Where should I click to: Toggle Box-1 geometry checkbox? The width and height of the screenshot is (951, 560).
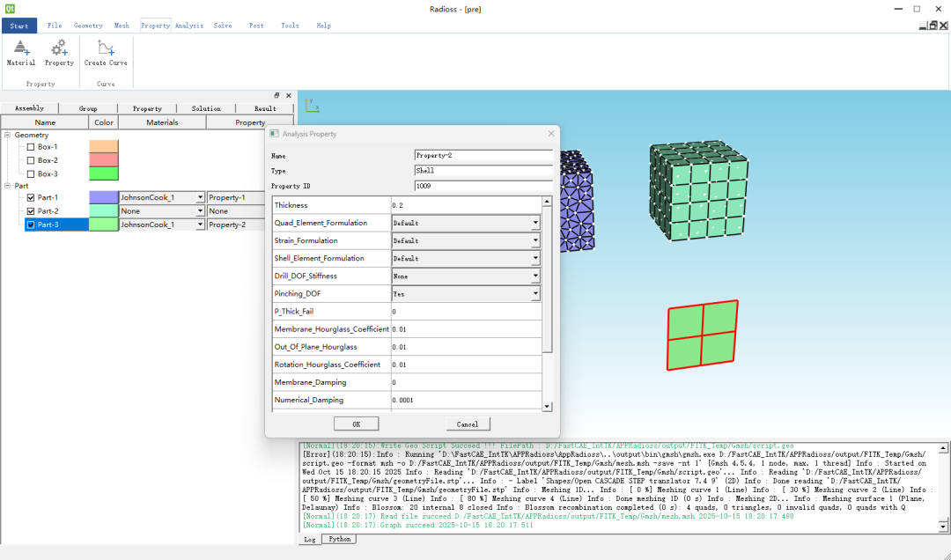tap(31, 147)
